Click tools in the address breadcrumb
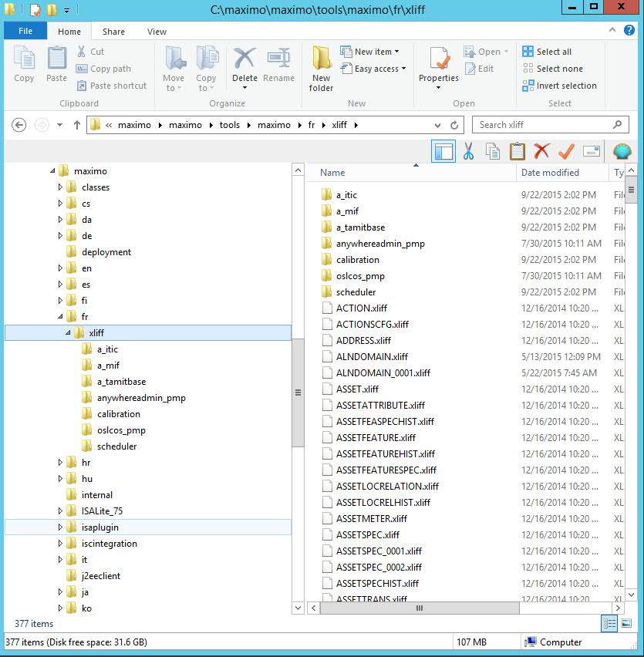This screenshot has width=644, height=657. click(230, 125)
